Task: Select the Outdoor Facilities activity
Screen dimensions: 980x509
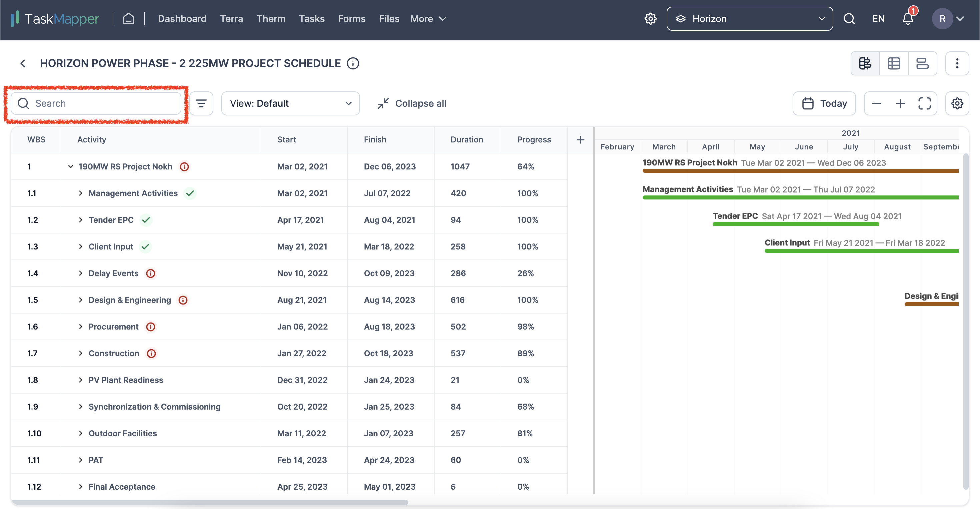Action: coord(123,433)
